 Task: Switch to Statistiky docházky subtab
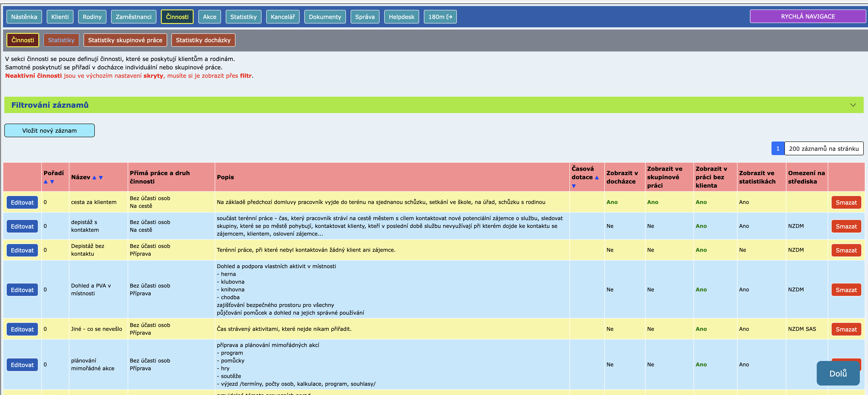tap(203, 40)
